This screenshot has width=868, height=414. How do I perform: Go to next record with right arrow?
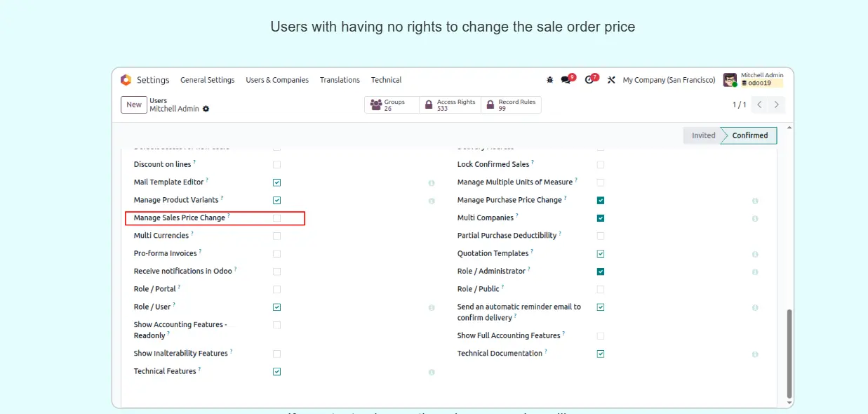[776, 105]
